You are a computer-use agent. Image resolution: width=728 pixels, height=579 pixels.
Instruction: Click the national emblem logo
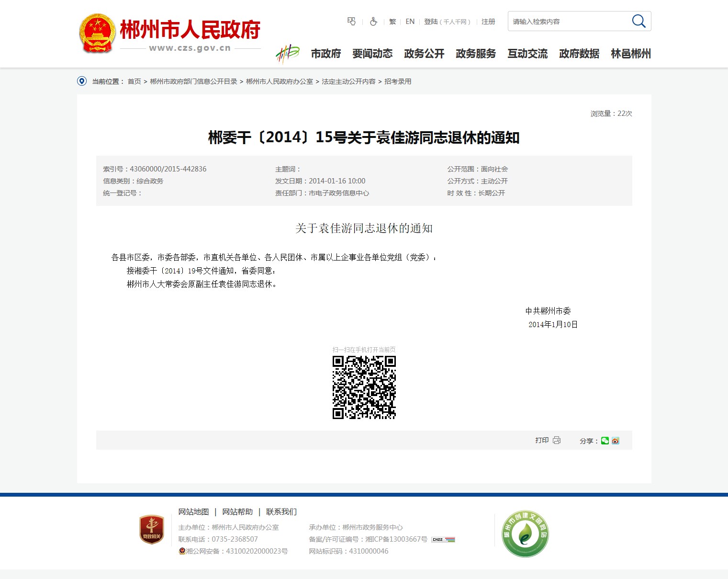[97, 33]
